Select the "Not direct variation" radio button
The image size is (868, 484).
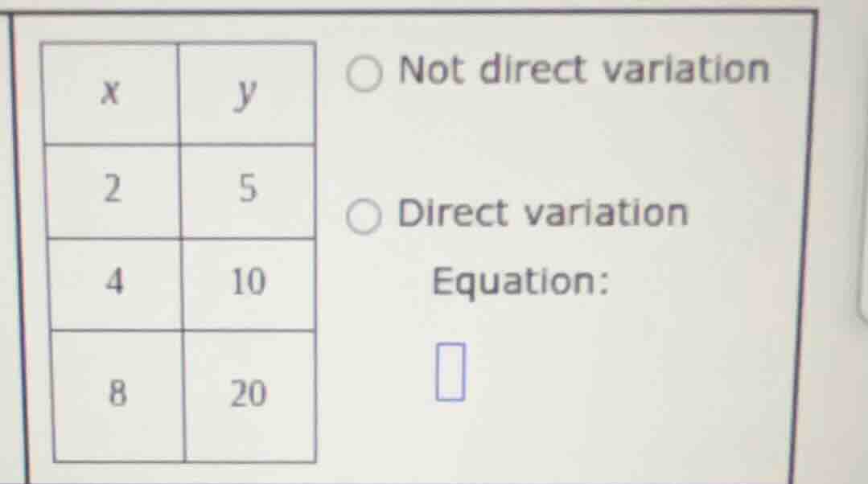pos(365,76)
